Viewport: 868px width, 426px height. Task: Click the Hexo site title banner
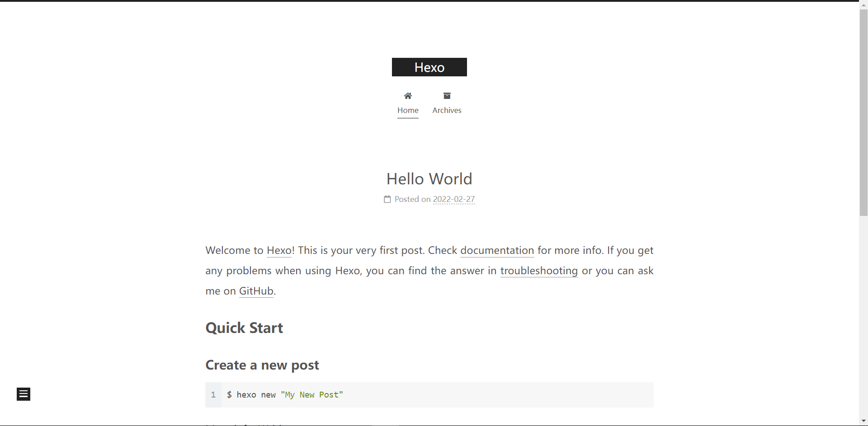pos(429,67)
